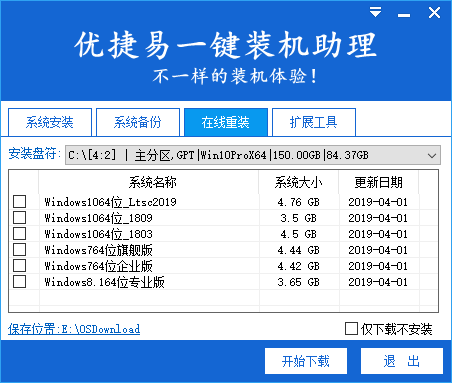Viewport: 452px width, 383px height.
Task: Enable the 仅下载不安装 option
Action: pos(351,329)
